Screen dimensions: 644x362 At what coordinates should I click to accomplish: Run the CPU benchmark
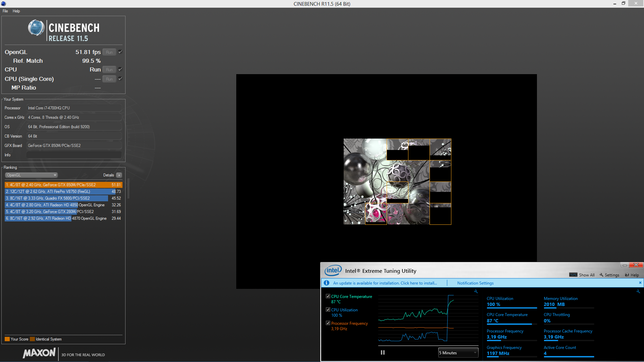109,69
